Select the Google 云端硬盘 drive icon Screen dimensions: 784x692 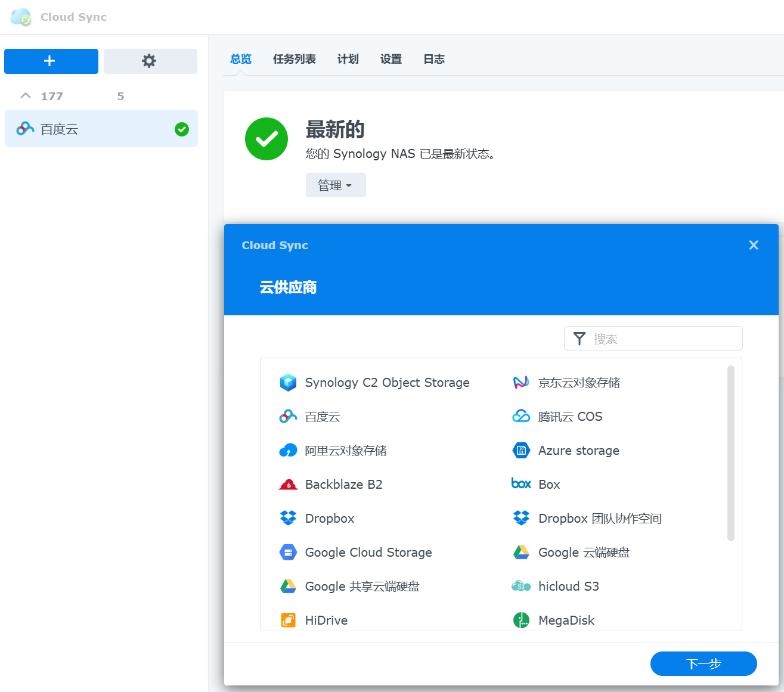tap(521, 553)
